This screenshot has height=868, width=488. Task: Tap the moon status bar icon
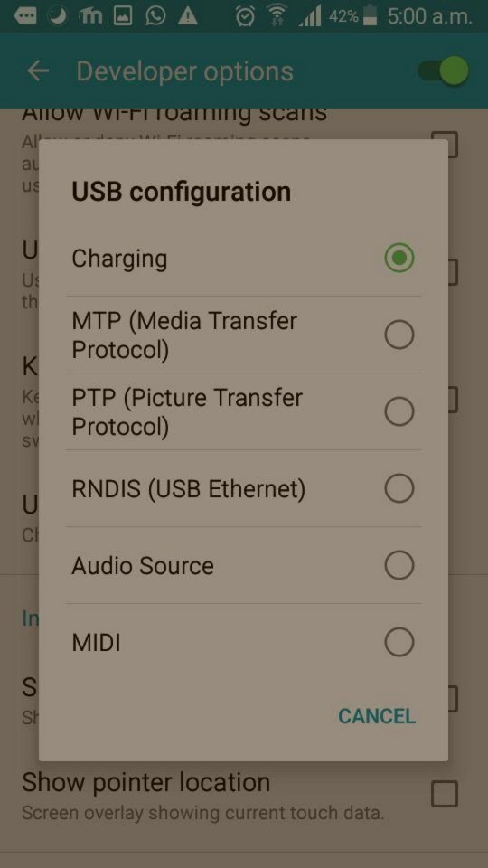[x=57, y=16]
